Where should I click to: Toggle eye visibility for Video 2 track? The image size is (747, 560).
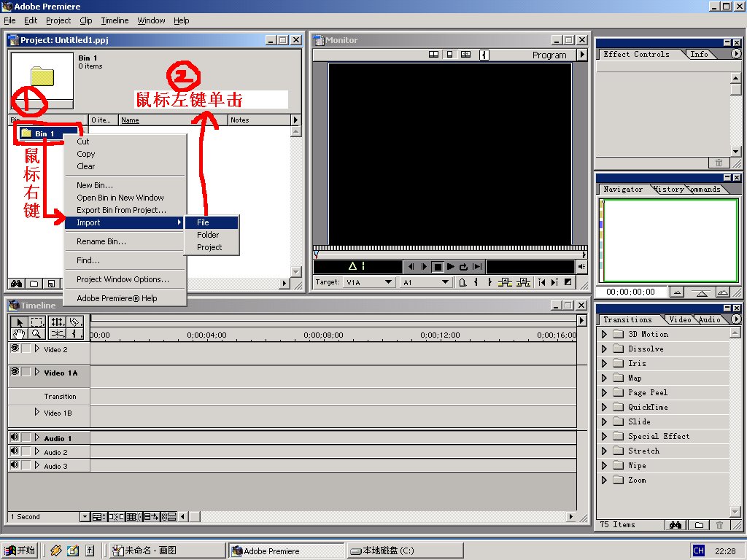15,349
